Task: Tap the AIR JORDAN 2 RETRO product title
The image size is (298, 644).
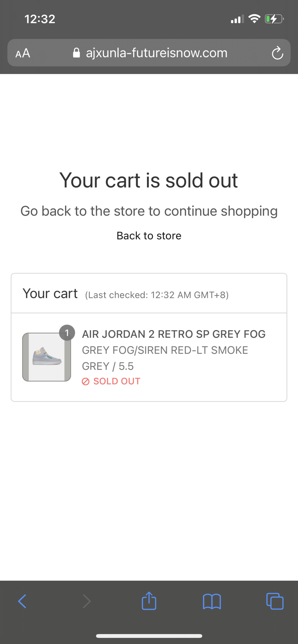Action: [174, 334]
